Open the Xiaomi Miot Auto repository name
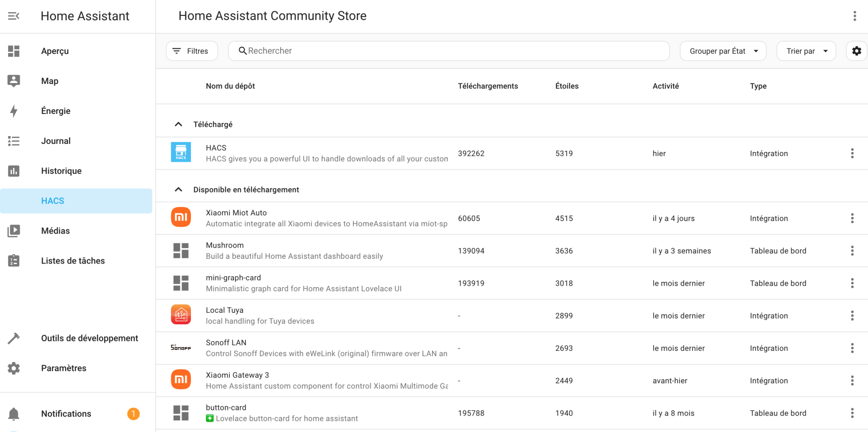868x432 pixels. 236,213
